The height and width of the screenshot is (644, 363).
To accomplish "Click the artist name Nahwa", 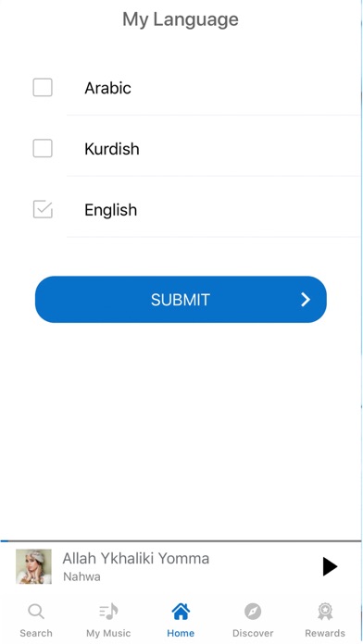I will coord(81,576).
